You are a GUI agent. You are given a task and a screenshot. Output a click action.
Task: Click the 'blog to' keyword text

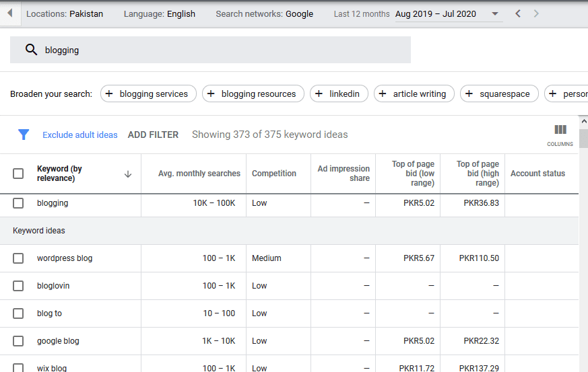tap(49, 313)
